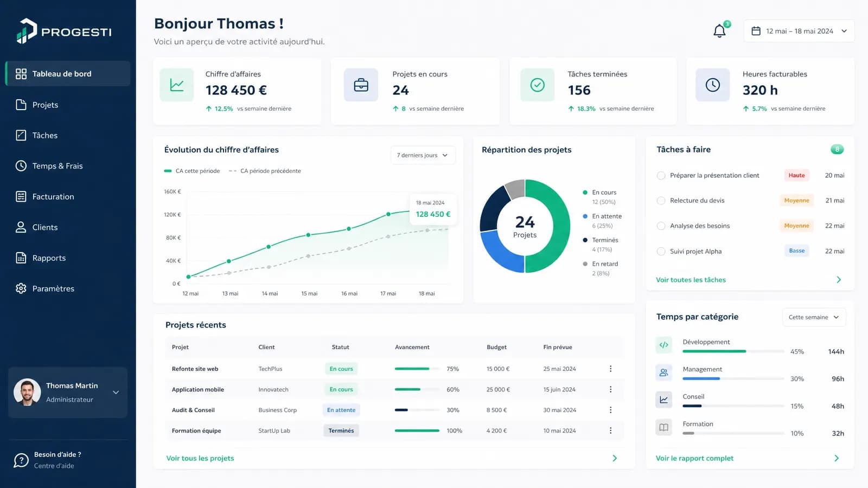Viewport: 868px width, 488px height.
Task: Open the options menu for Audit & Conseil
Action: [610, 410]
